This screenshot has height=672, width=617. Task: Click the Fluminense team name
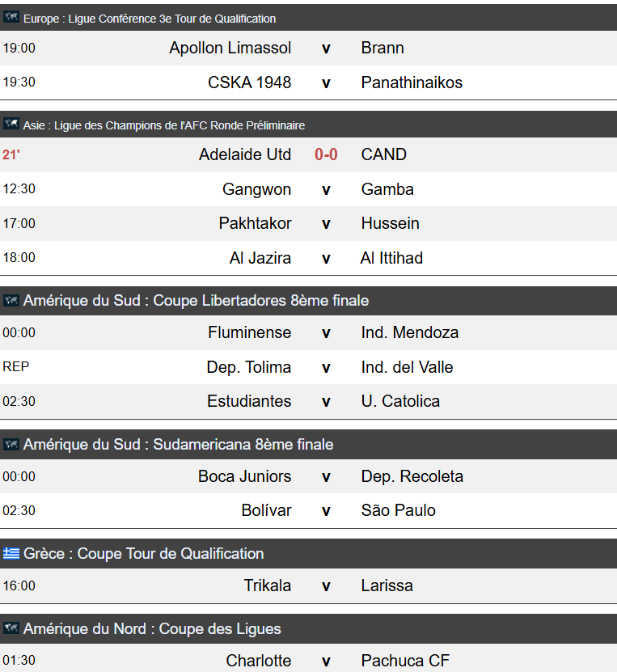pos(249,332)
